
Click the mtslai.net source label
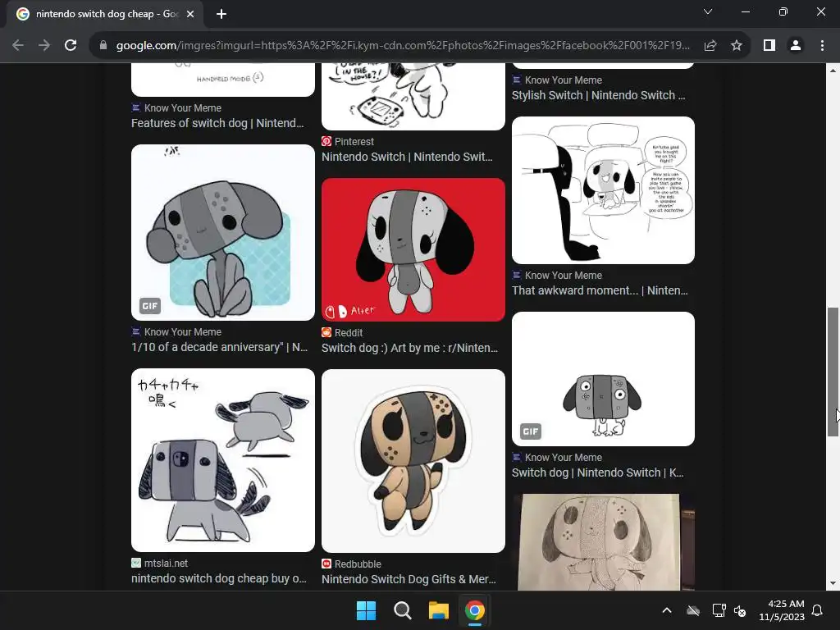click(x=166, y=563)
